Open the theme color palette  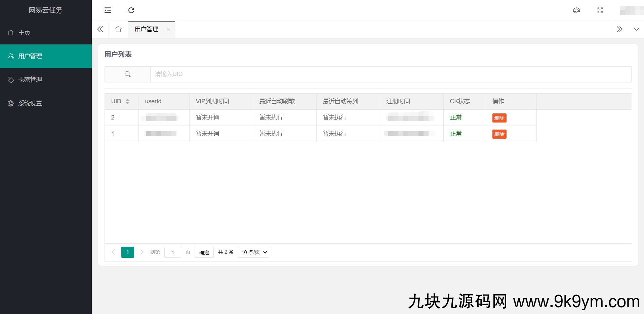tap(576, 10)
